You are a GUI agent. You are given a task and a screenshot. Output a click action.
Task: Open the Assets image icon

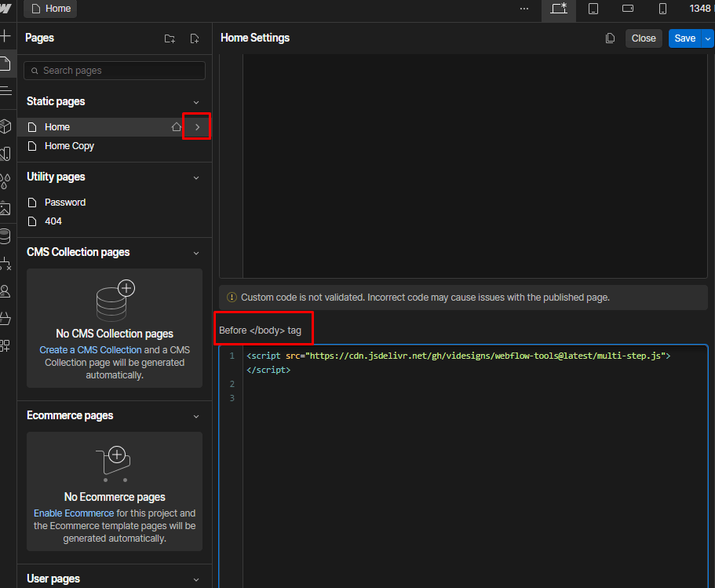[5, 209]
